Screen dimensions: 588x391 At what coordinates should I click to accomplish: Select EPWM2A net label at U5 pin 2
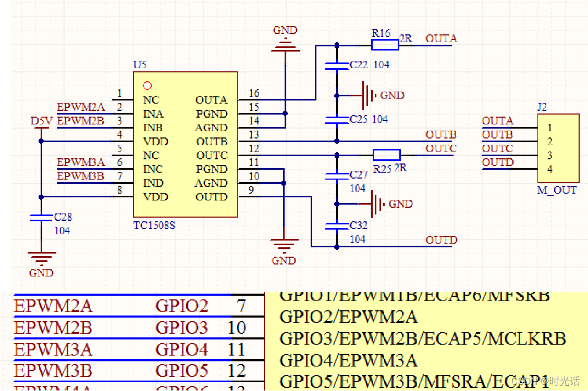81,107
